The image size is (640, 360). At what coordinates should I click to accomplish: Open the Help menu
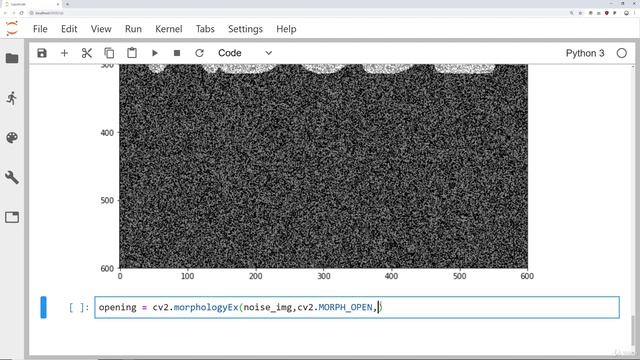tap(286, 29)
